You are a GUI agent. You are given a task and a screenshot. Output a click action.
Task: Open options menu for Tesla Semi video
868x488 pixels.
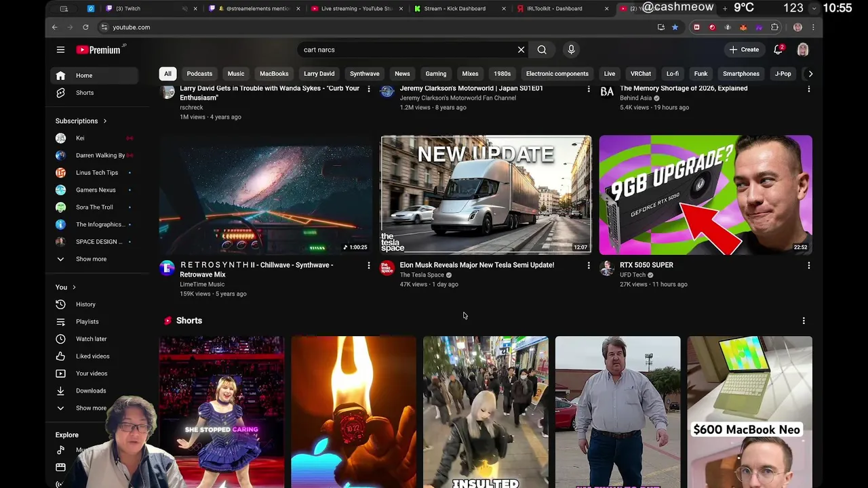point(589,266)
